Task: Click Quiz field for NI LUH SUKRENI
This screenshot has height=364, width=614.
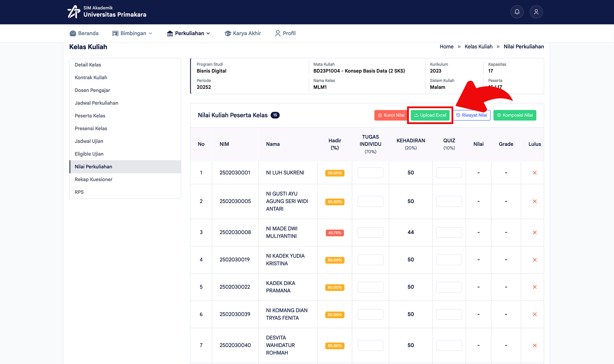Action: point(449,173)
